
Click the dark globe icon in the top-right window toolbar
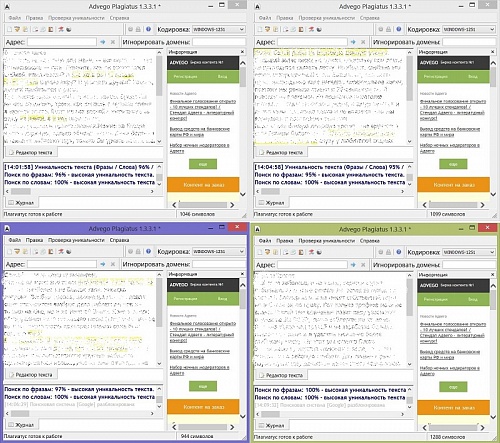click(319, 29)
